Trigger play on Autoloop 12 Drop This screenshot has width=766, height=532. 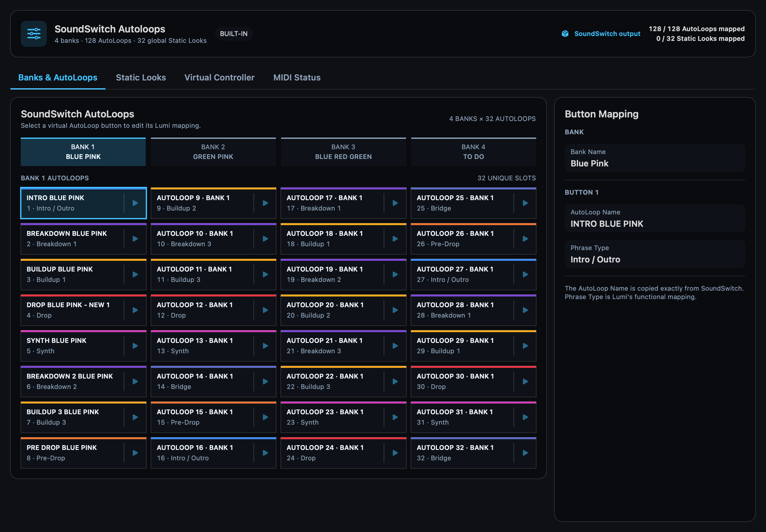point(265,310)
